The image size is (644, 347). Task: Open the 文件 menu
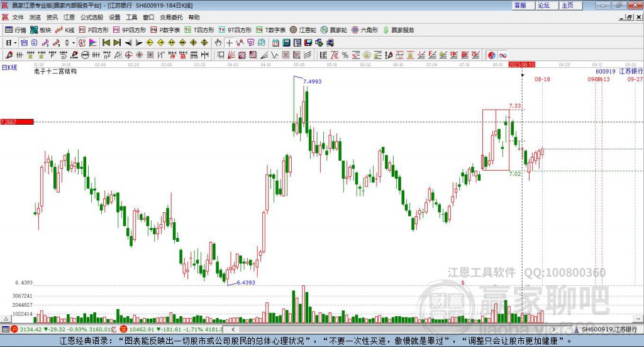tap(18, 17)
